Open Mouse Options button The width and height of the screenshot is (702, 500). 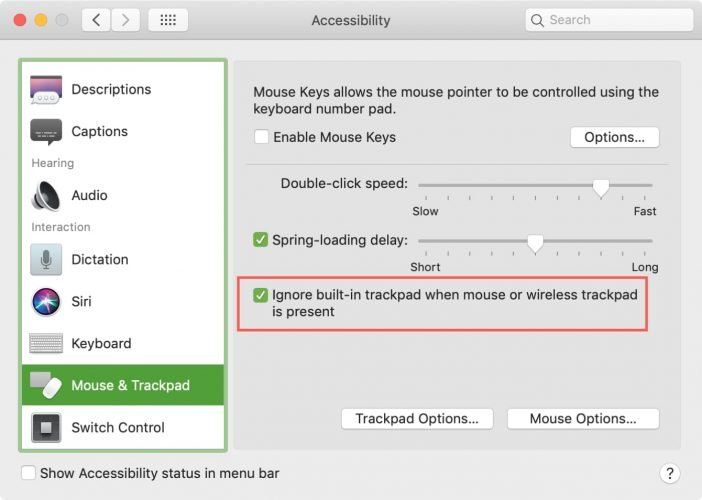click(x=583, y=419)
